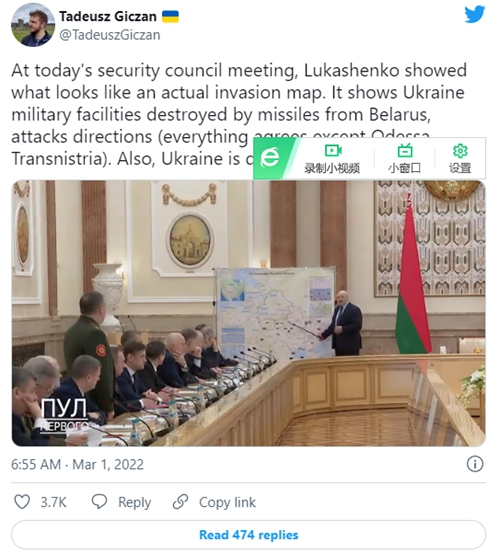Open the 6:55 AM Mar 1, 2022 timestamp
This screenshot has width=500, height=554.
[77, 464]
